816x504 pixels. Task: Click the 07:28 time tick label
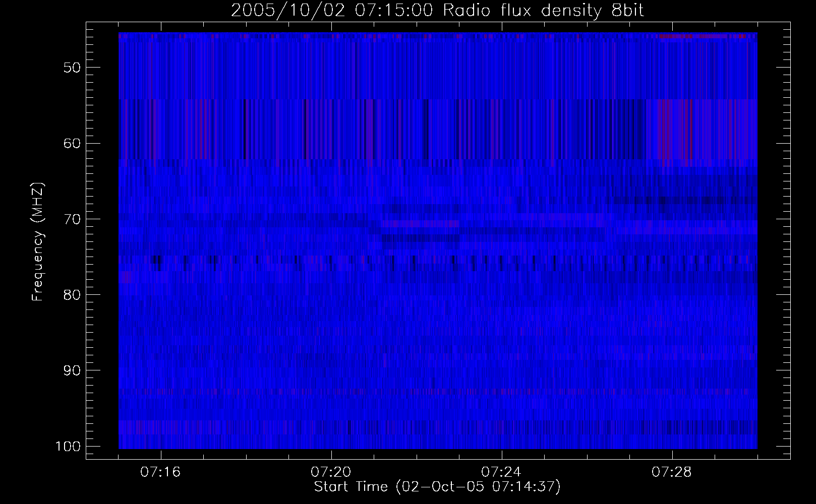[x=672, y=472]
